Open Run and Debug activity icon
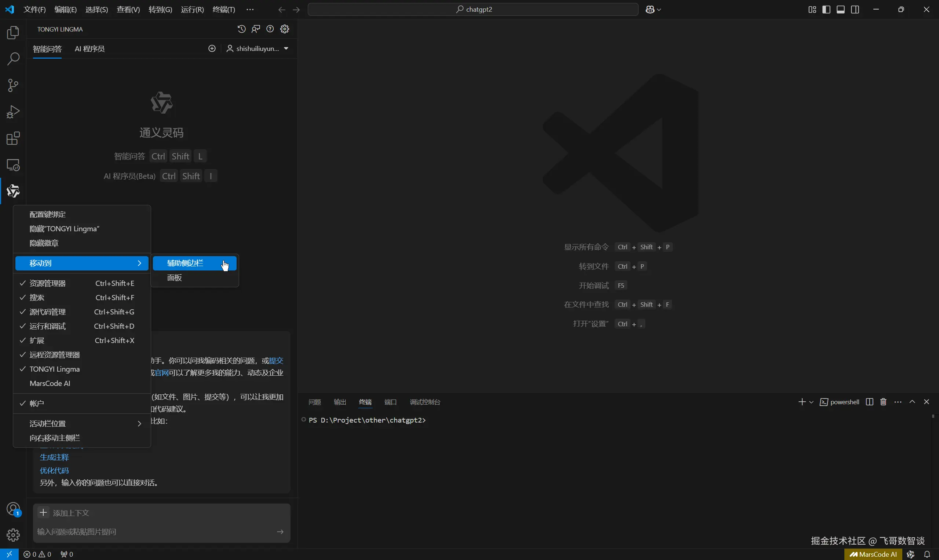 13,112
